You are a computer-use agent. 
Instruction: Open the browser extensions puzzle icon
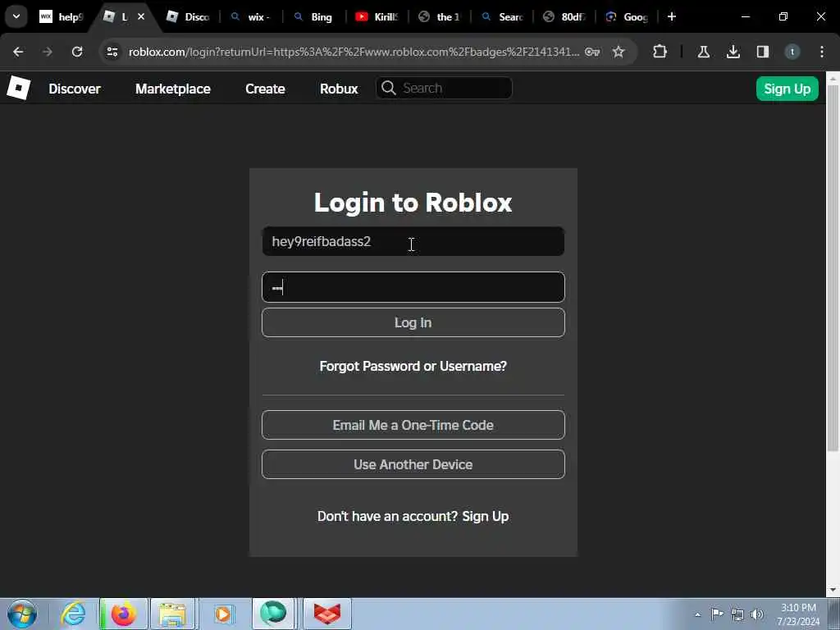660,52
